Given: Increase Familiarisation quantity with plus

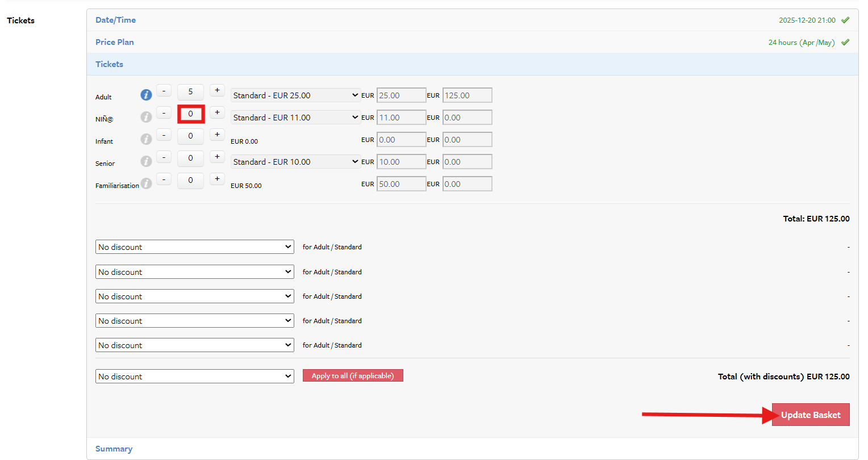Looking at the screenshot, I should (217, 179).
